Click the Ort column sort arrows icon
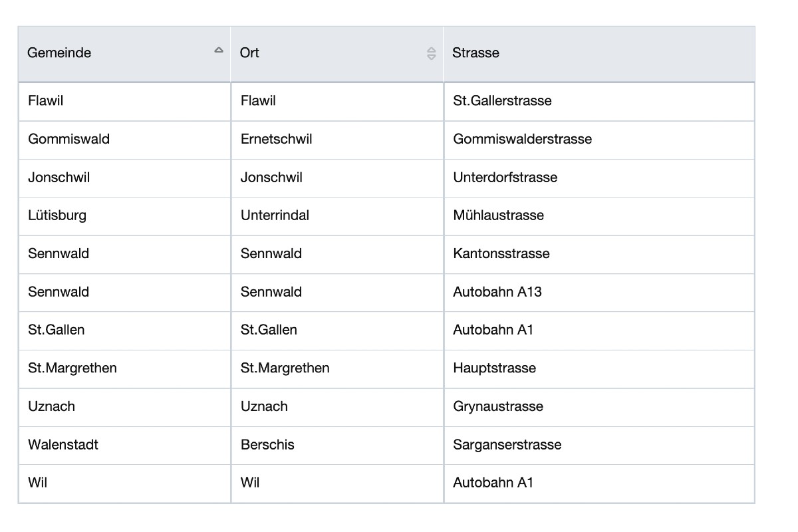Viewport: 798px width, 532px height. coord(431,53)
